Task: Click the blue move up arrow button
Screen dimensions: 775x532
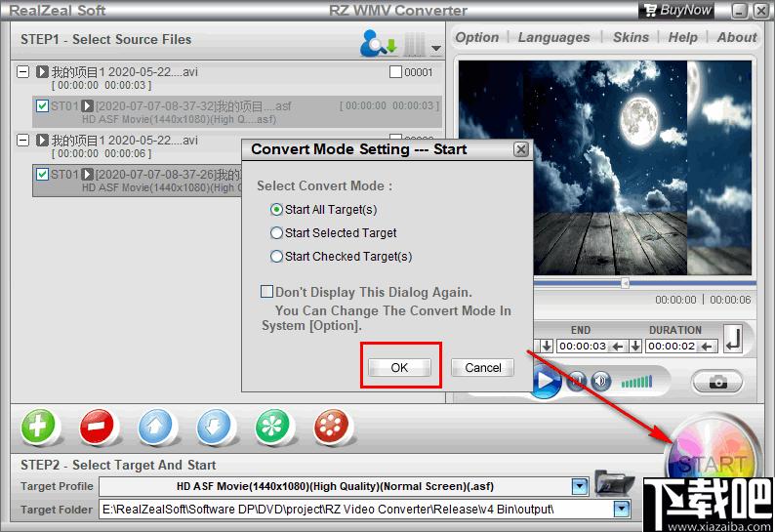Action: pos(156,427)
